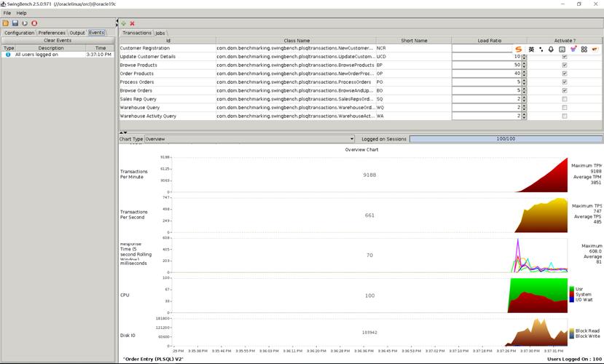Collapse left panel with divider arrows
604x364 pixels.
click(x=117, y=22)
